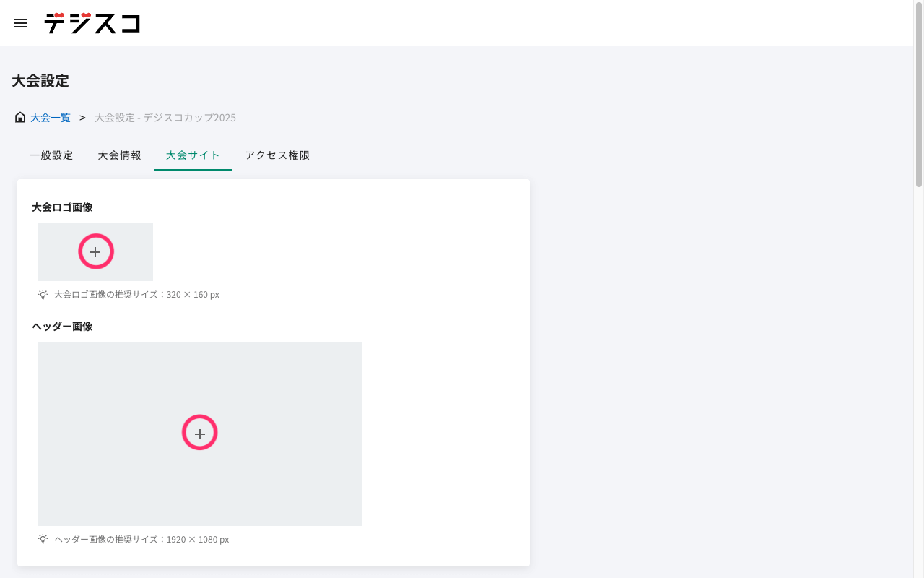Switch to the 一般設定 tab
This screenshot has width=924, height=578.
click(x=51, y=155)
